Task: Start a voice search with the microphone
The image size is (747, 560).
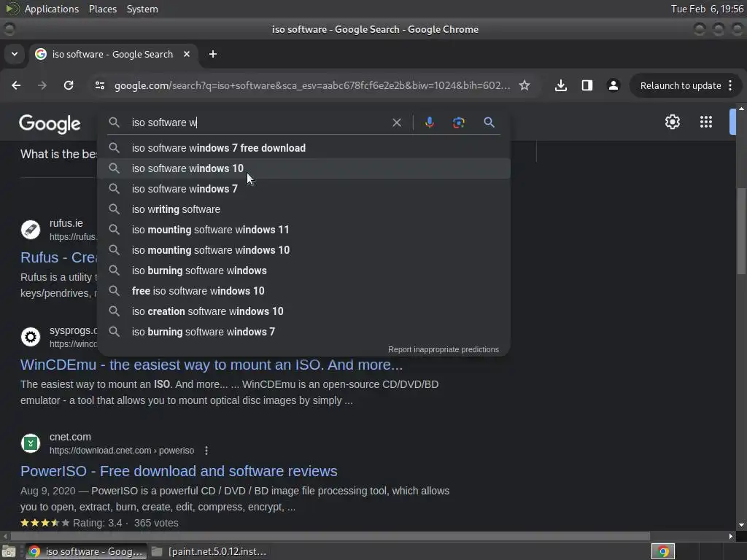Action: pos(429,122)
